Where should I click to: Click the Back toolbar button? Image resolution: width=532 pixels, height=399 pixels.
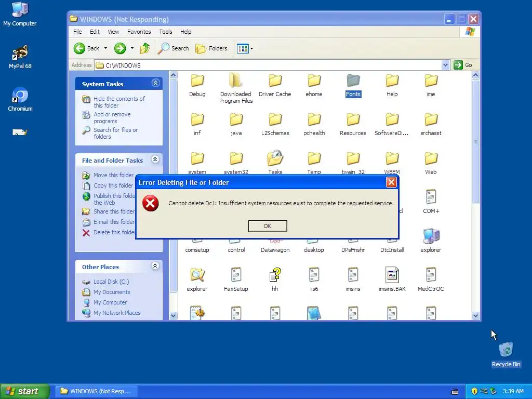87,48
